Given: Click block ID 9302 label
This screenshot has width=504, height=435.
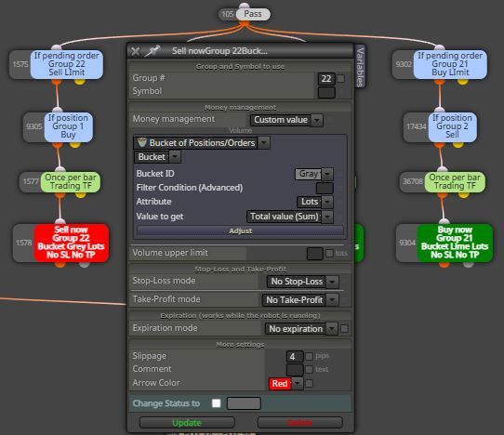Looking at the screenshot, I should (x=404, y=64).
